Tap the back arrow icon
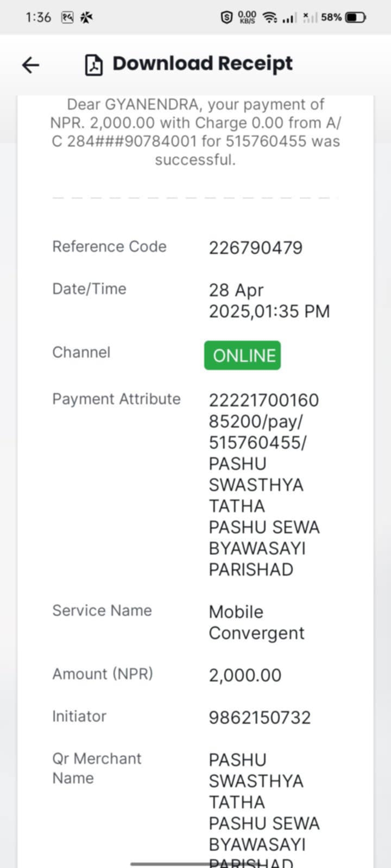This screenshot has height=868, width=391. point(31,65)
